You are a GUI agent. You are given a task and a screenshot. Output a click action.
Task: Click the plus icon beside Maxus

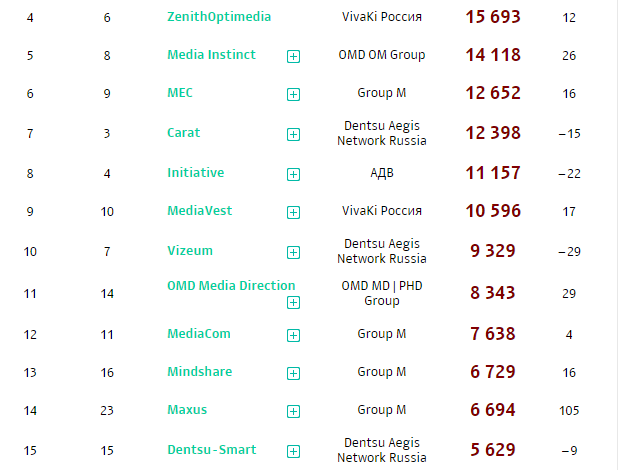293,410
